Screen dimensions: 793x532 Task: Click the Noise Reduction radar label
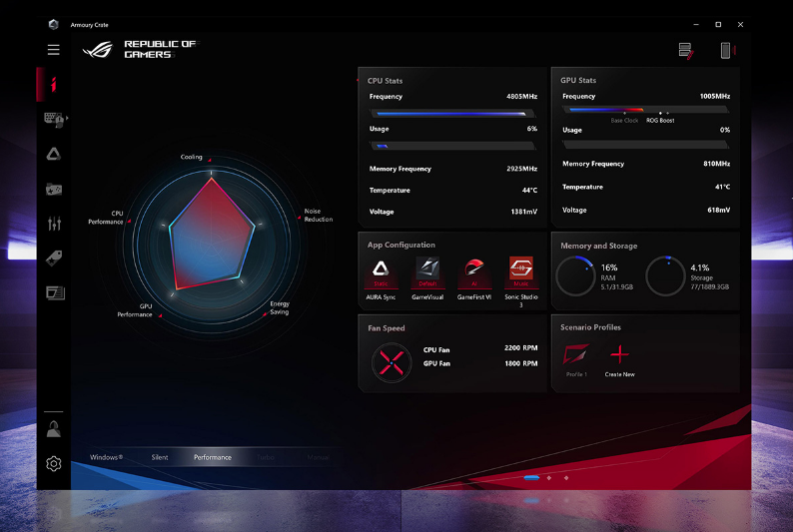[x=319, y=216]
